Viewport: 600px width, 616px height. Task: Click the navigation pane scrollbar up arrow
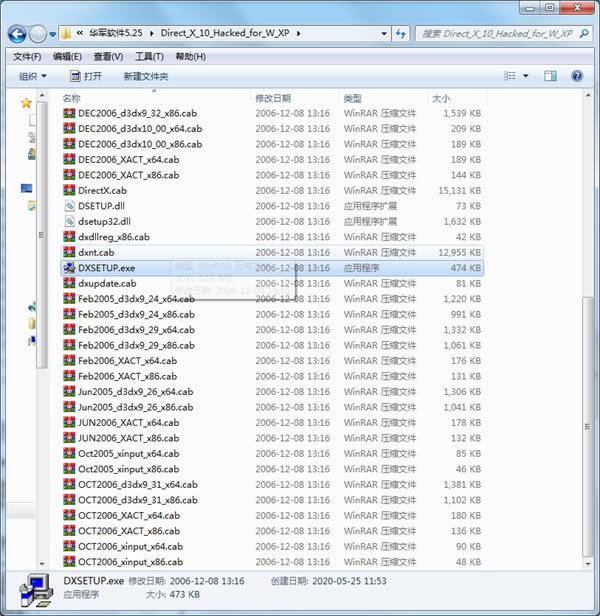(x=42, y=95)
